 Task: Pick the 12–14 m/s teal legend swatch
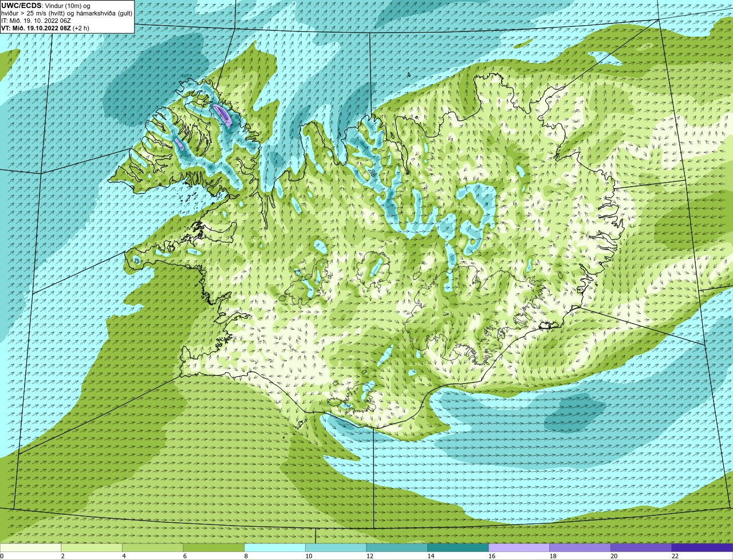pyautogui.click(x=397, y=547)
